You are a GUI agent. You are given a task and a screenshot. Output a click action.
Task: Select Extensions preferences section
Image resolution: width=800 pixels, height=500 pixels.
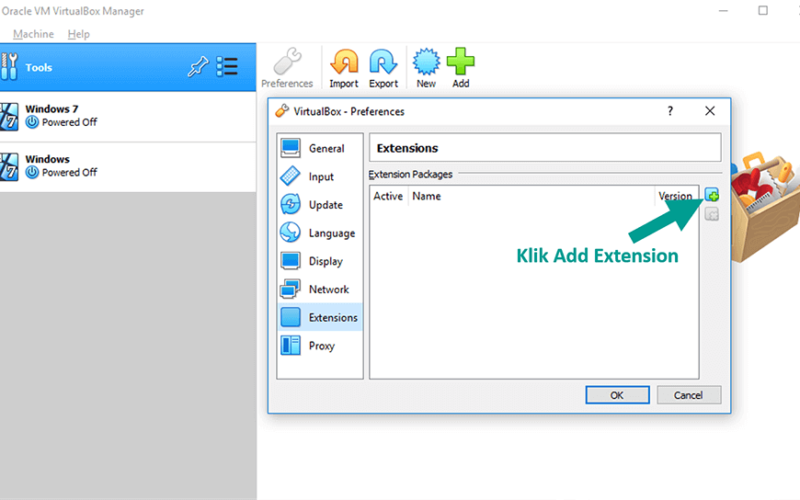320,317
